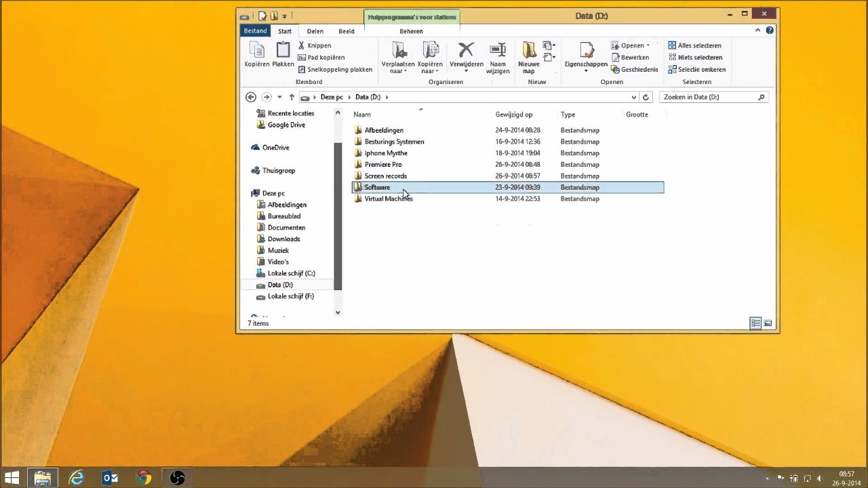868x488 pixels.
Task: Click the Back navigation arrow
Action: [x=251, y=97]
